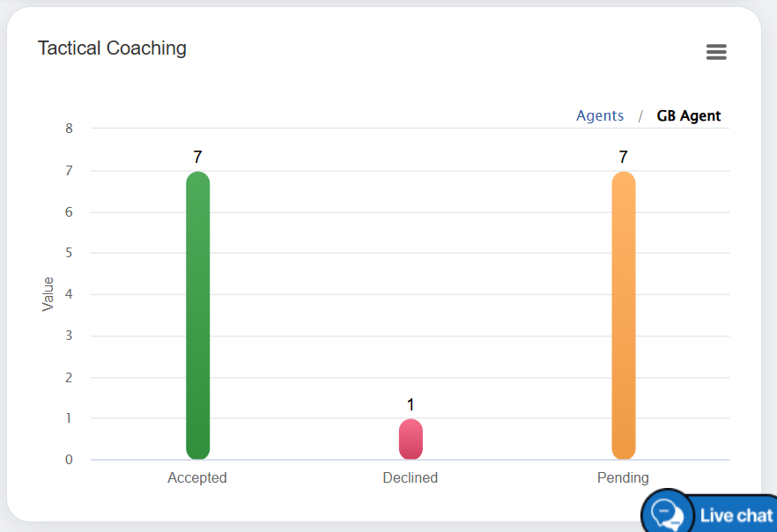
Task: Click the vertical Value axis title
Action: (48, 294)
